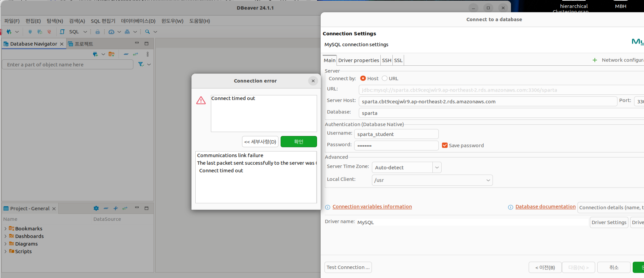Screen dimensions: 644x278
Task: Open the Connection variables information link
Action: 372,207
